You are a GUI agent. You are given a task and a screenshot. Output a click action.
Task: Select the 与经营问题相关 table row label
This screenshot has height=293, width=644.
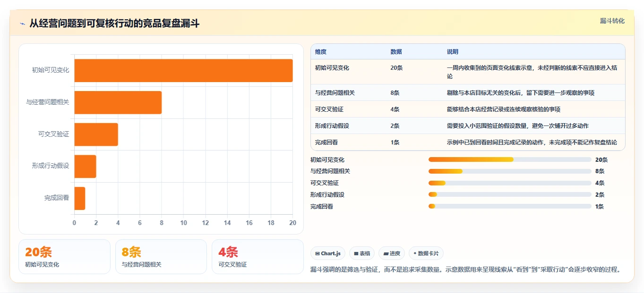335,93
